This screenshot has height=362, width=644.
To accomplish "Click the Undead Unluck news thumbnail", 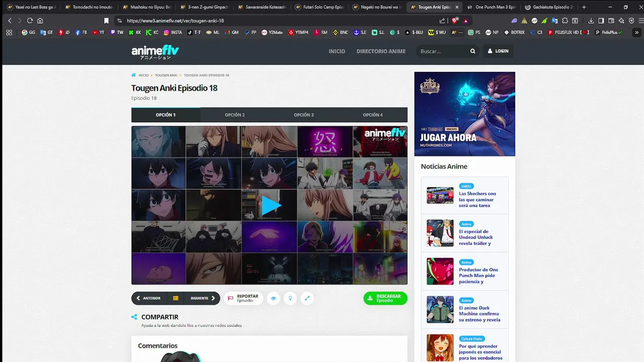I will 440,233.
